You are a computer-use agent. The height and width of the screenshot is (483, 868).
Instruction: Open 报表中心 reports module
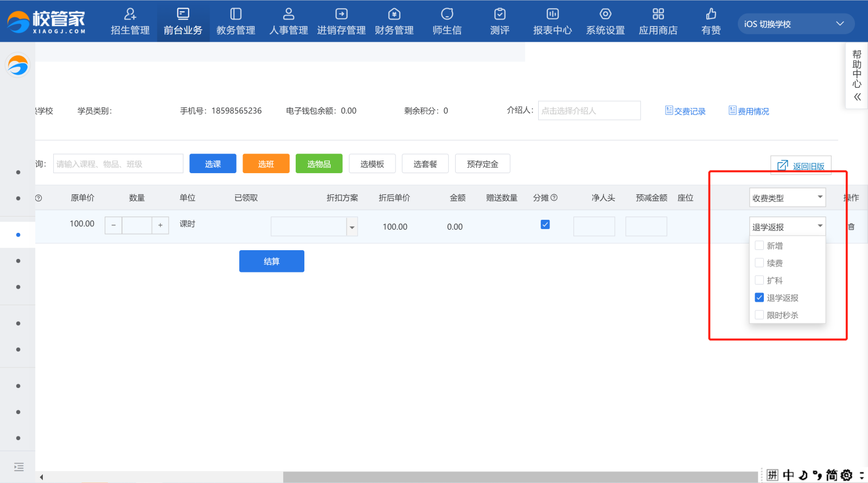[552, 22]
